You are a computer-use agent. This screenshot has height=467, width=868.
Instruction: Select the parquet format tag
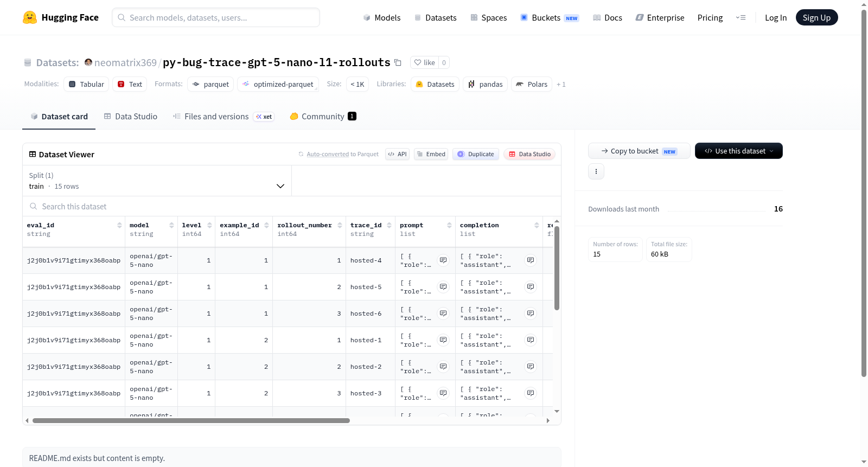[x=210, y=84]
